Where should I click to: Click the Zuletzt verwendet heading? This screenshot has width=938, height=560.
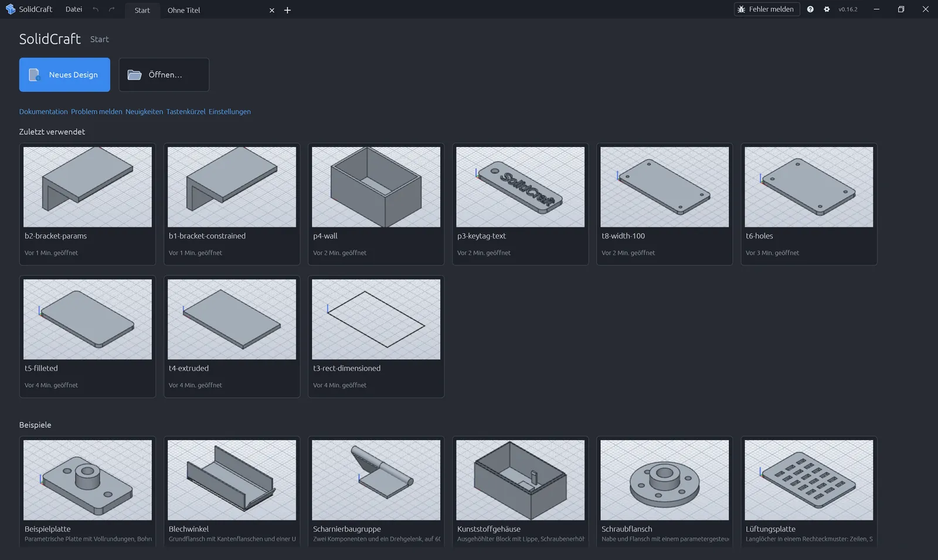point(52,132)
